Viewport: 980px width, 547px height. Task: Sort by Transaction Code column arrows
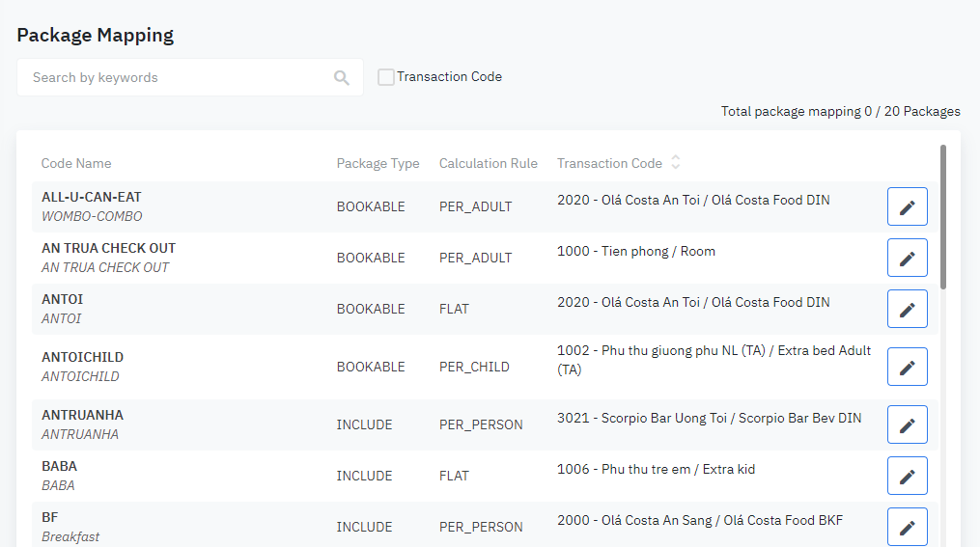[x=676, y=163]
